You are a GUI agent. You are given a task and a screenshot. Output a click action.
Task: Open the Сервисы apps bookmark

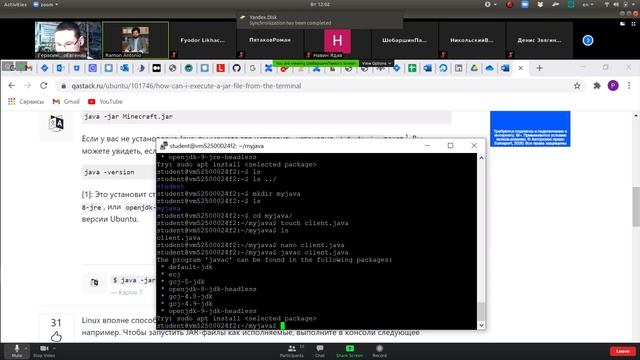coord(26,102)
